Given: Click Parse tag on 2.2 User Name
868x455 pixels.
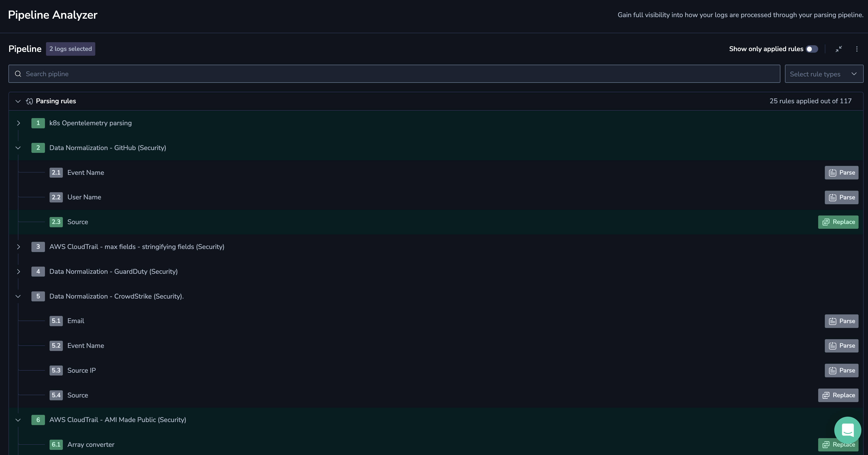Looking at the screenshot, I should (841, 197).
